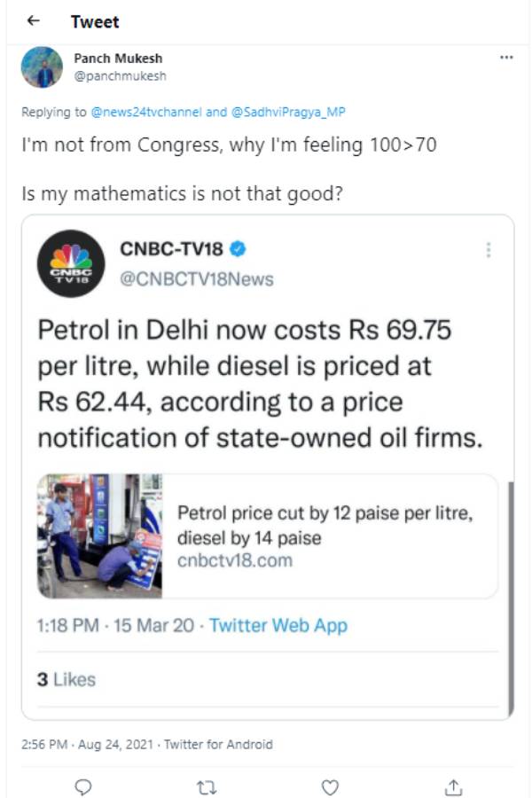Click the retweet icon

click(x=207, y=786)
